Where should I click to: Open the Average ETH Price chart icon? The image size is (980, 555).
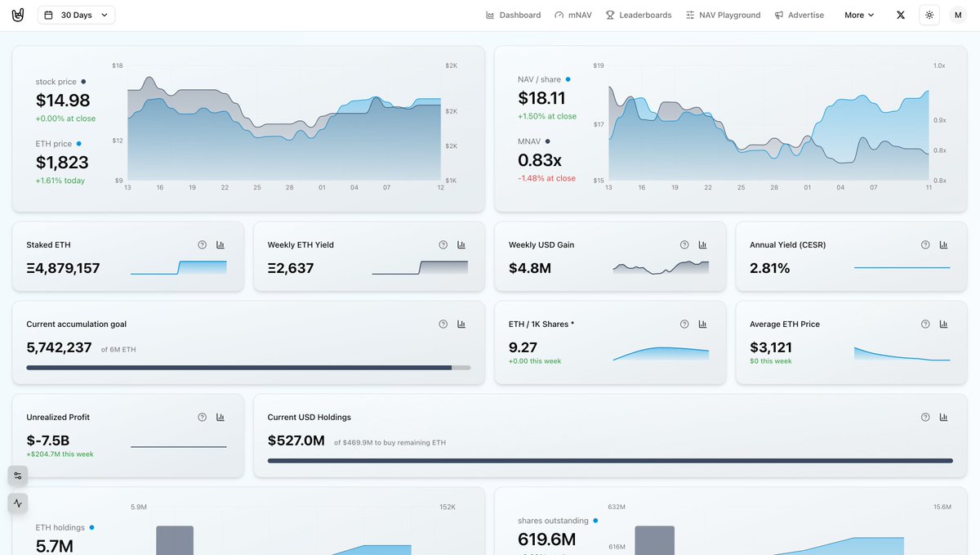coord(943,324)
